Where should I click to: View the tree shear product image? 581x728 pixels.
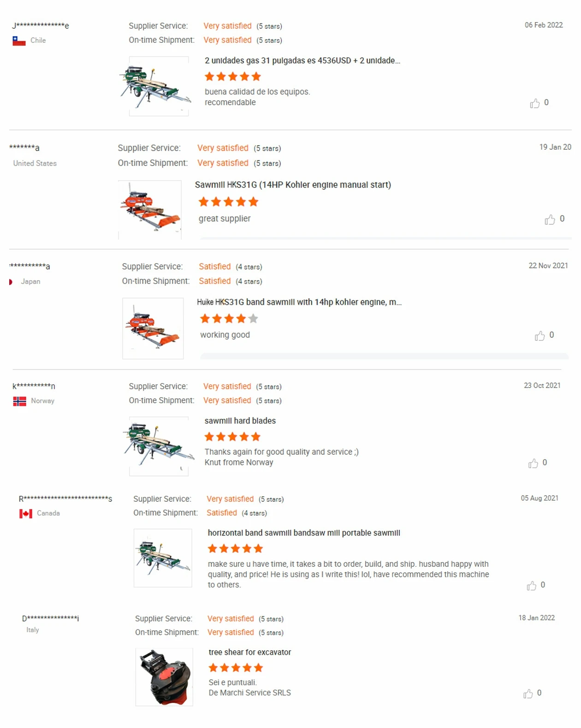[164, 677]
